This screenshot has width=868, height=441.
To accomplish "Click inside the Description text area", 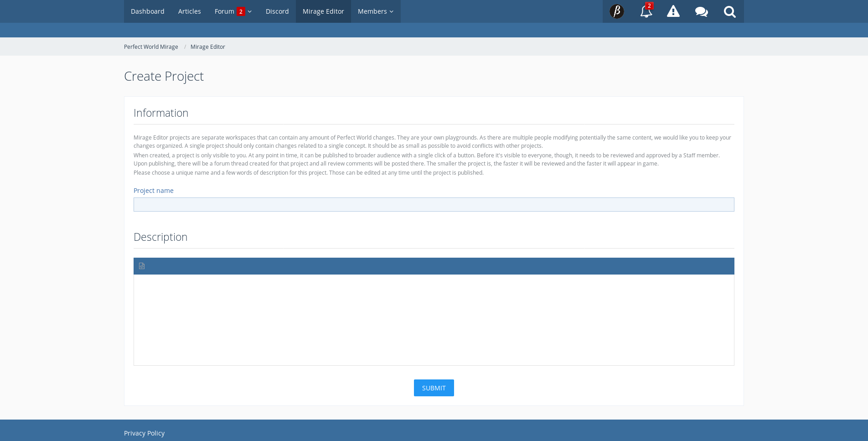I will pyautogui.click(x=434, y=319).
